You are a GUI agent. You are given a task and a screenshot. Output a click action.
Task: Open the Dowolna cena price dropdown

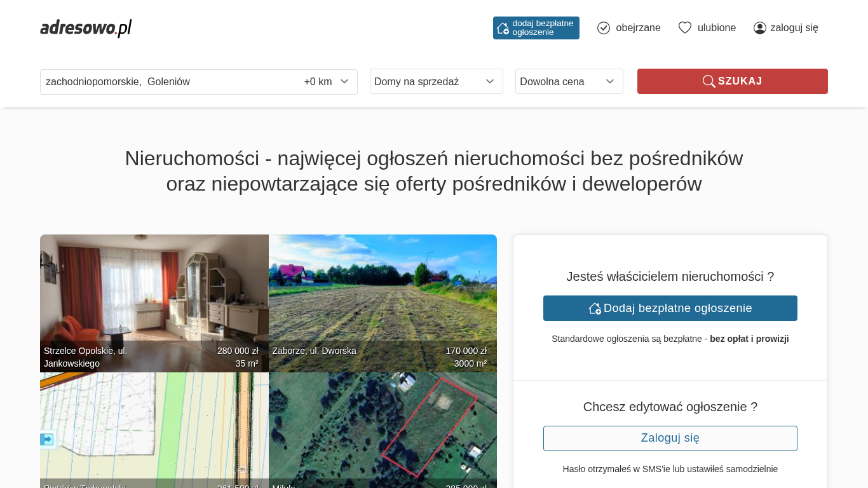(x=569, y=82)
